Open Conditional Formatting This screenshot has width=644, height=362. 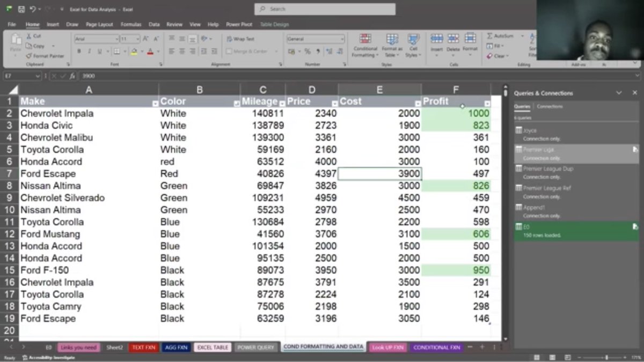pyautogui.click(x=365, y=46)
